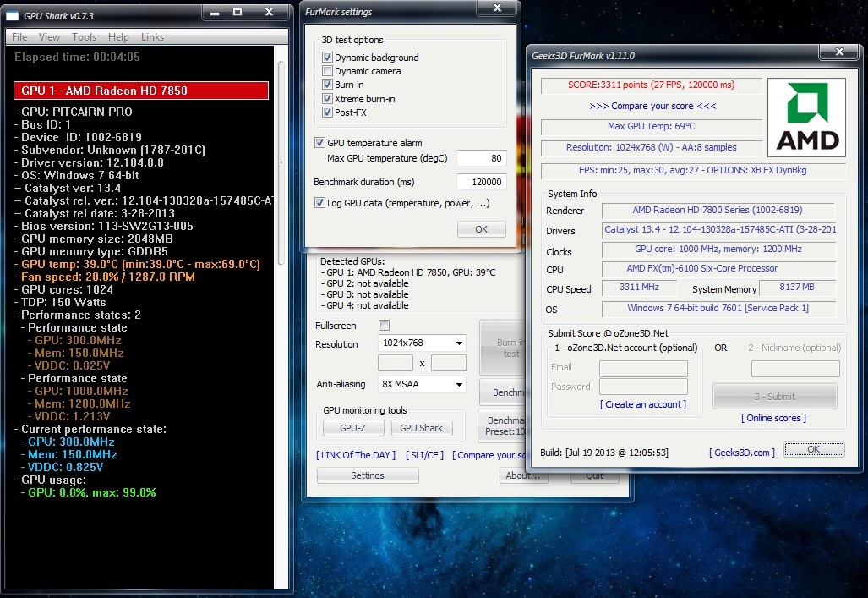Enable the Fullscreen checkbox
The width and height of the screenshot is (868, 598).
[385, 326]
